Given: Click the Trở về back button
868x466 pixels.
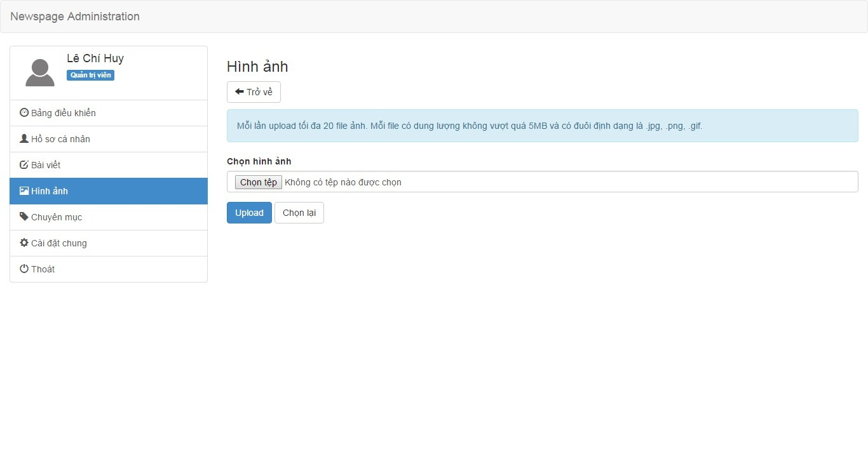Looking at the screenshot, I should [x=254, y=92].
